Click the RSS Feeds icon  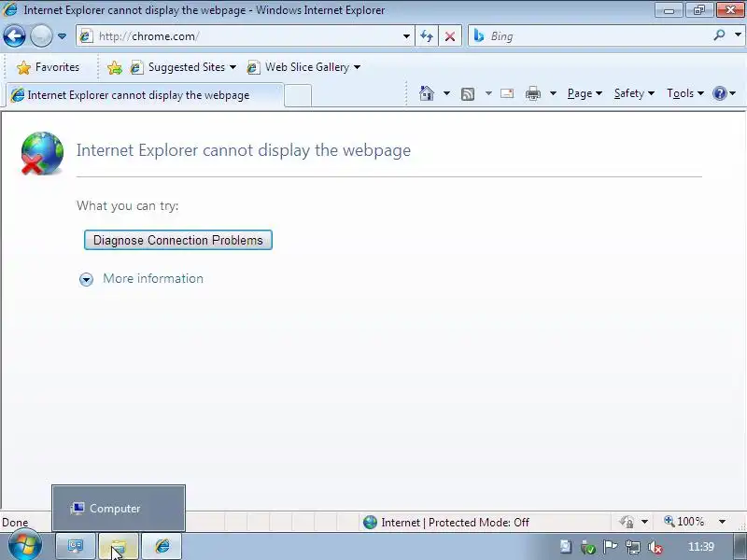tap(468, 94)
